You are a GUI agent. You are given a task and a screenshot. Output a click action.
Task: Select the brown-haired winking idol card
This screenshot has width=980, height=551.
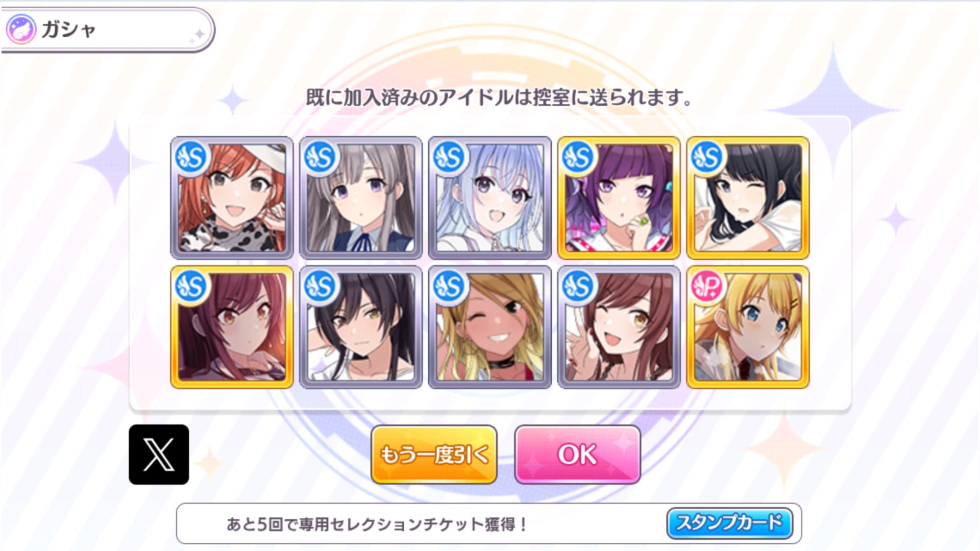[619, 327]
